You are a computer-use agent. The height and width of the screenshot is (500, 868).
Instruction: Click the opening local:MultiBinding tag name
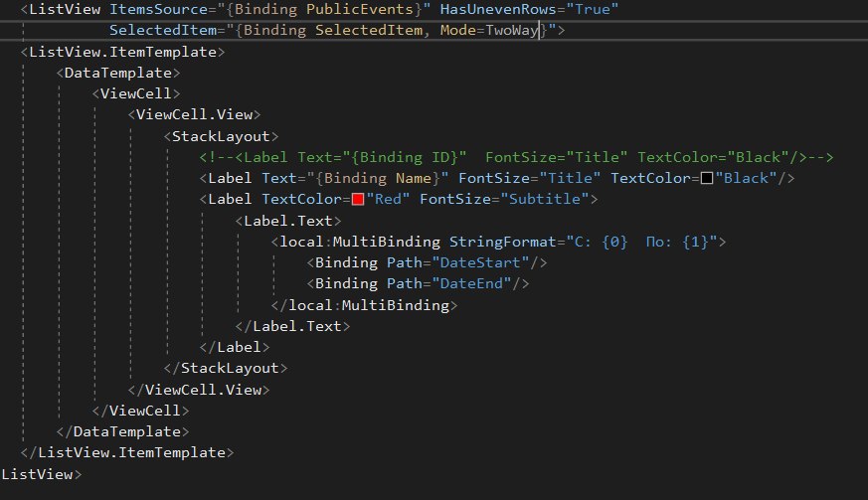pyautogui.click(x=360, y=242)
